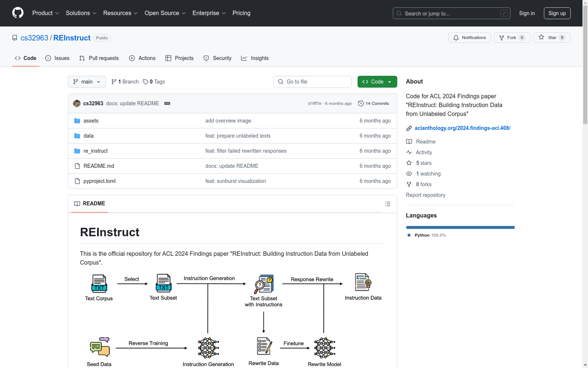
Task: Click the file icon beside pyproject.toml
Action: point(77,181)
